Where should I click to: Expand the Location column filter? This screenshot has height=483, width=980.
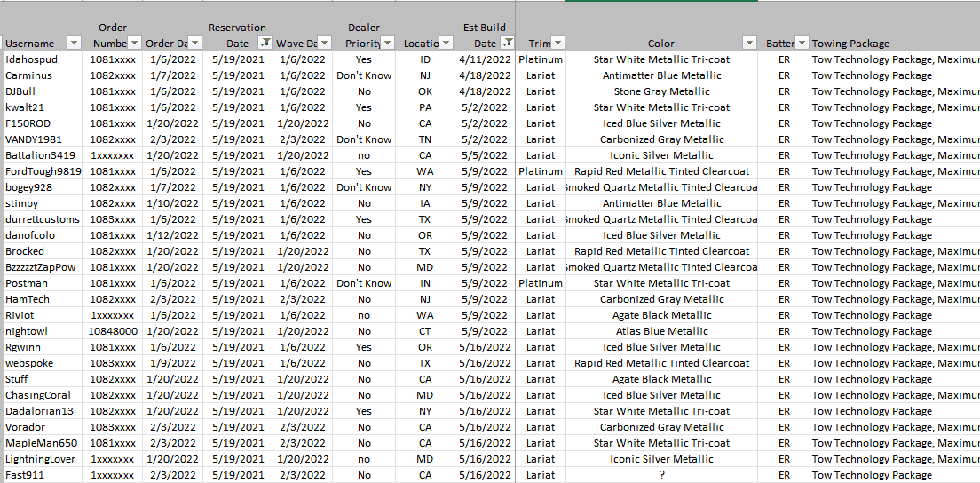click(x=446, y=44)
